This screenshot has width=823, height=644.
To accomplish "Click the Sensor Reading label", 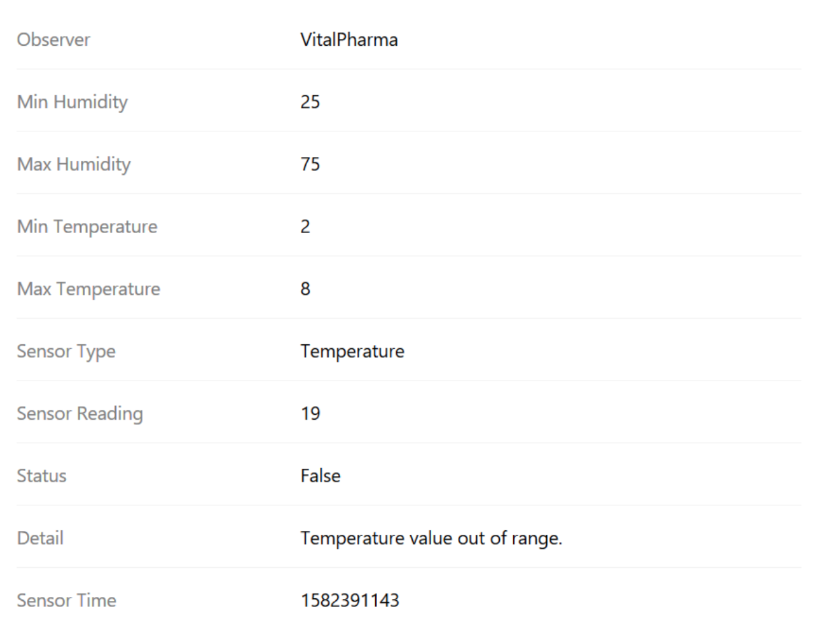I will pyautogui.click(x=79, y=414).
